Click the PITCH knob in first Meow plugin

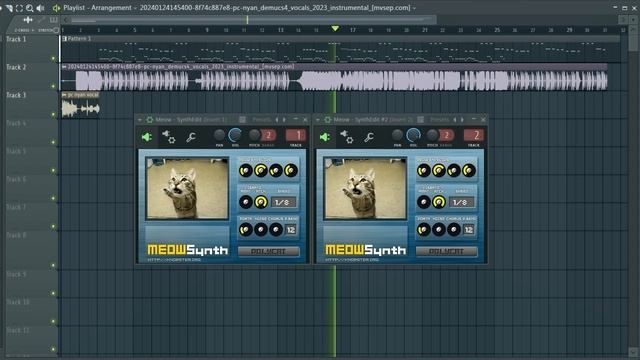click(x=255, y=135)
